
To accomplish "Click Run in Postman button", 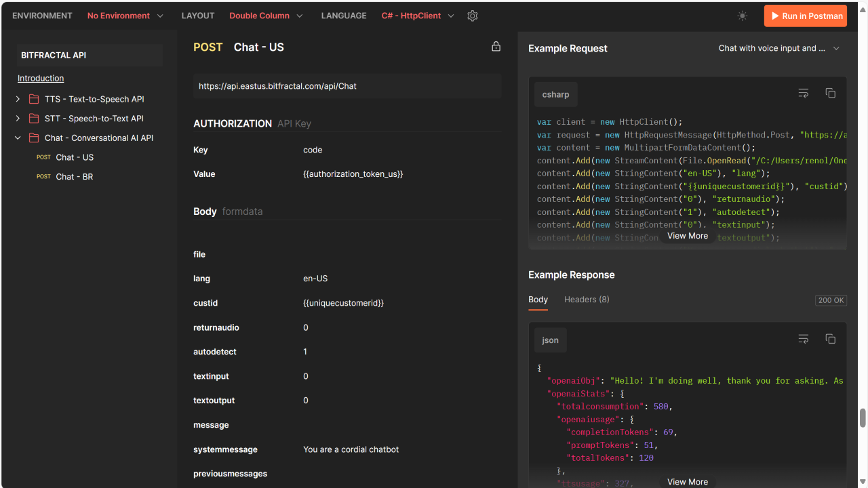I will 806,16.
